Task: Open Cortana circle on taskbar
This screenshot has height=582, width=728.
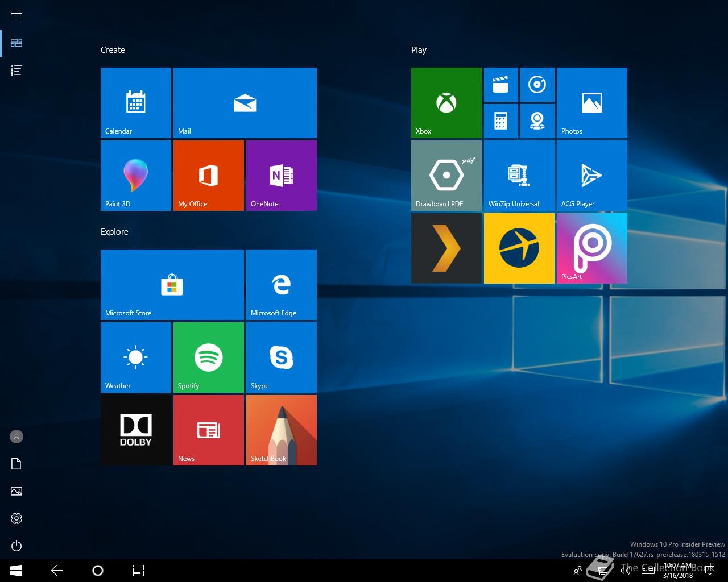Action: tap(98, 571)
